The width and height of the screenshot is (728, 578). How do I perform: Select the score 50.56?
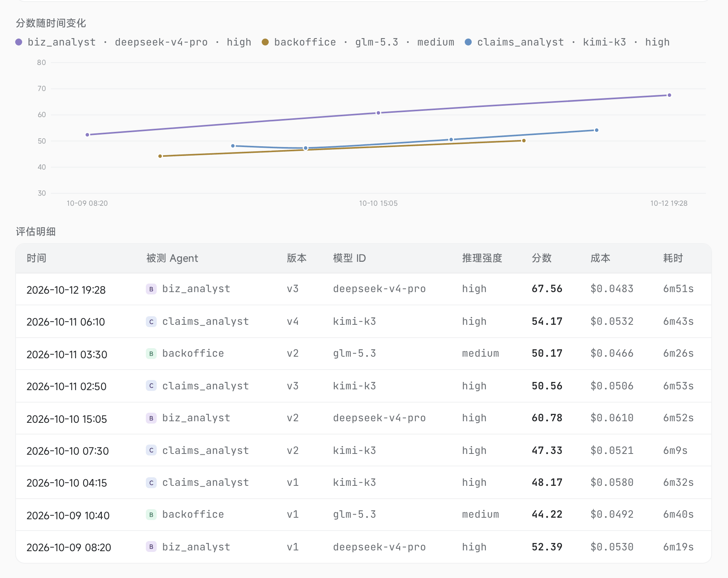(547, 386)
